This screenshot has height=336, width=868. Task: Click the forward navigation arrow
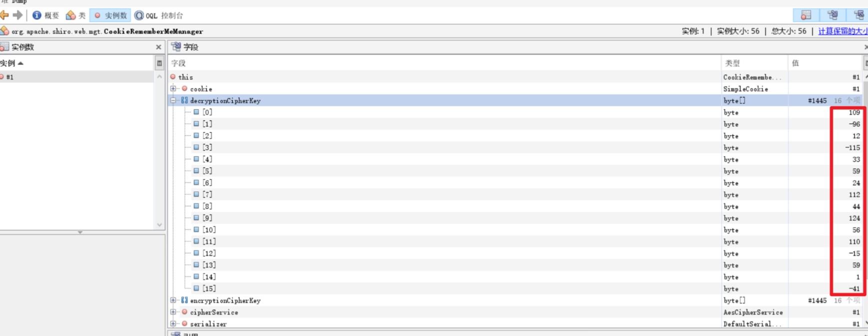point(18,15)
